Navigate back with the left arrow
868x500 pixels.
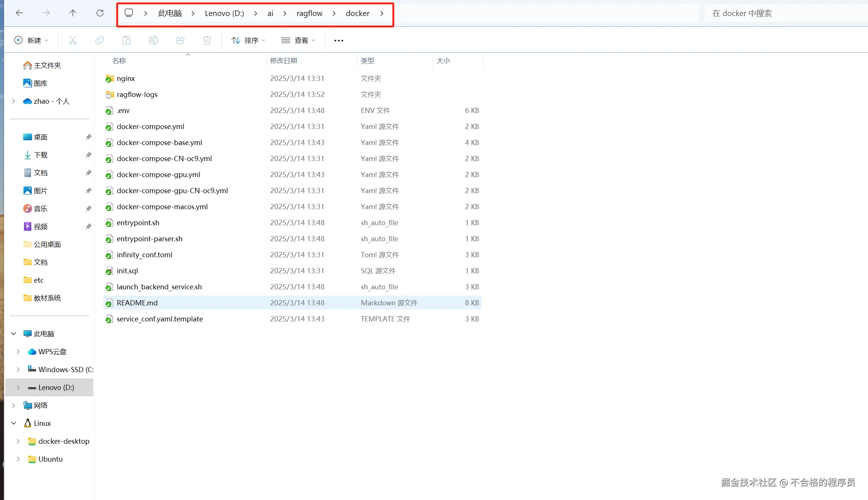coord(19,13)
